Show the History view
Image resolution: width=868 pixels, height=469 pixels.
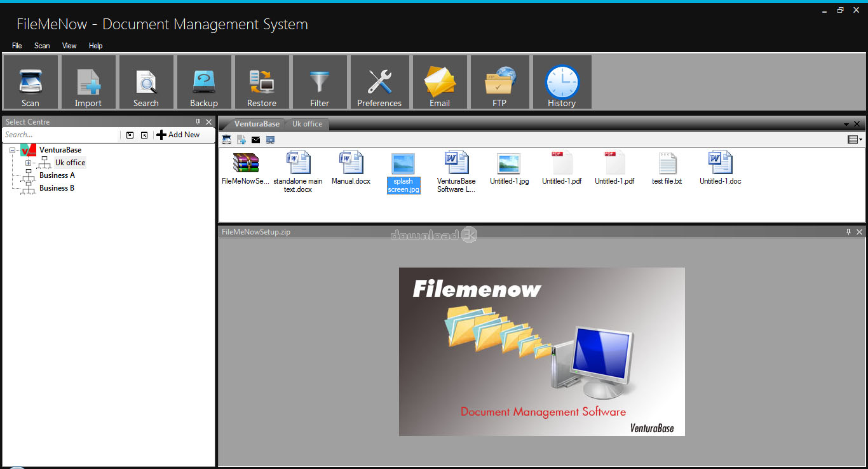point(562,82)
